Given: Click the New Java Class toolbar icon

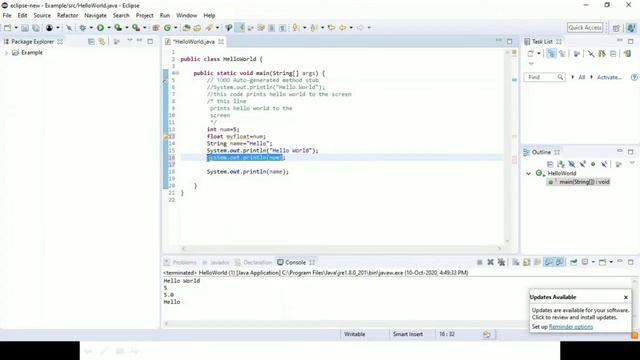Looking at the screenshot, I should pyautogui.click(x=167, y=28).
